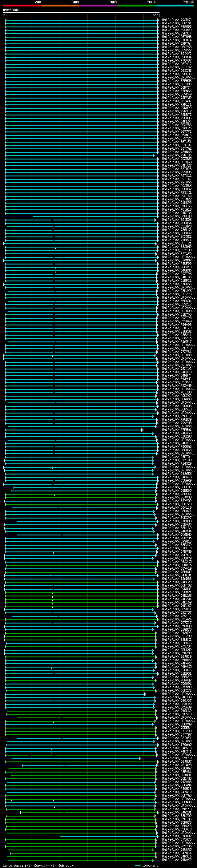The height and width of the screenshot is (868, 197).
Task: Click hit label UniRef100_A3F4S1
Action: 177,772
